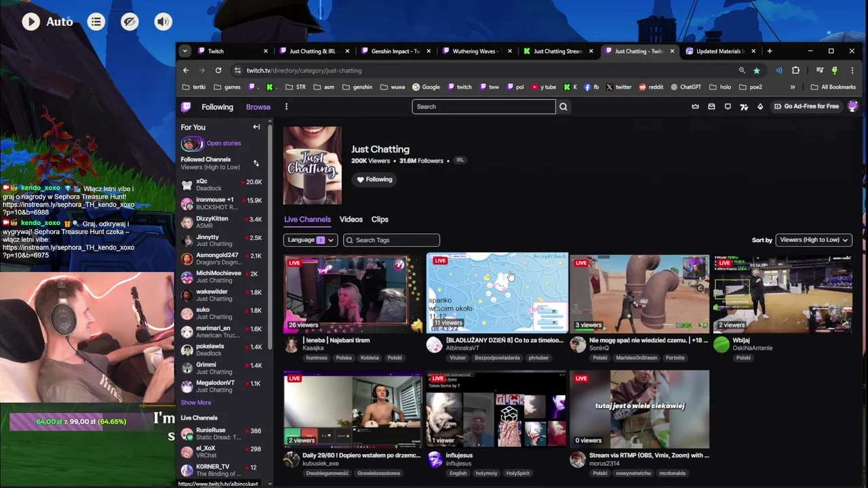Viewport: 868px width, 488px height.
Task: Open the reddit bookmark
Action: click(x=650, y=87)
